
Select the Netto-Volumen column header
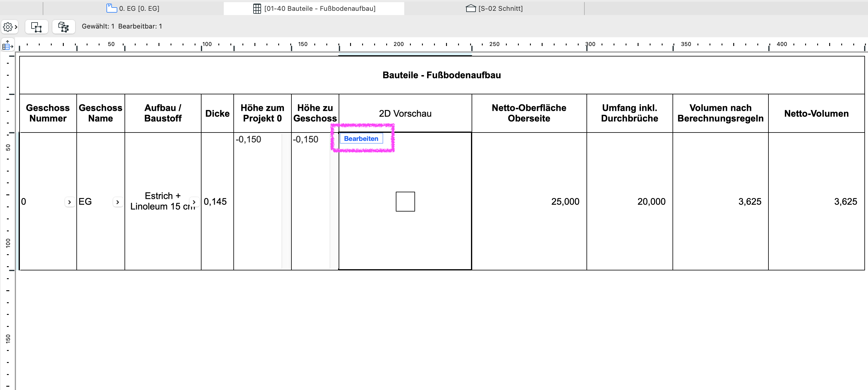816,113
